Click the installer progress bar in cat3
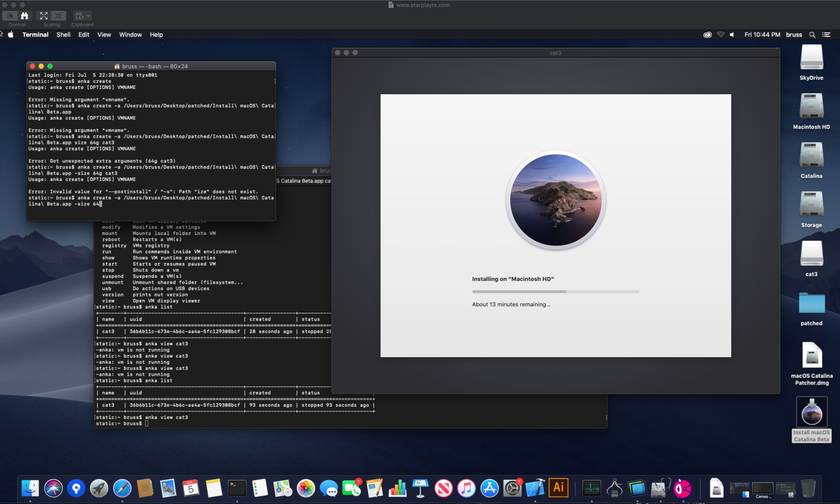 (555, 291)
